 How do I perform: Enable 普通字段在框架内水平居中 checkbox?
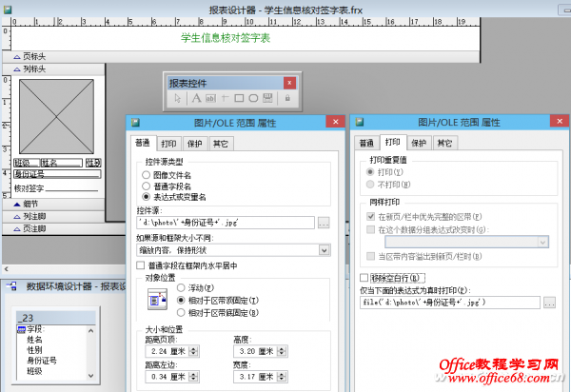[141, 265]
